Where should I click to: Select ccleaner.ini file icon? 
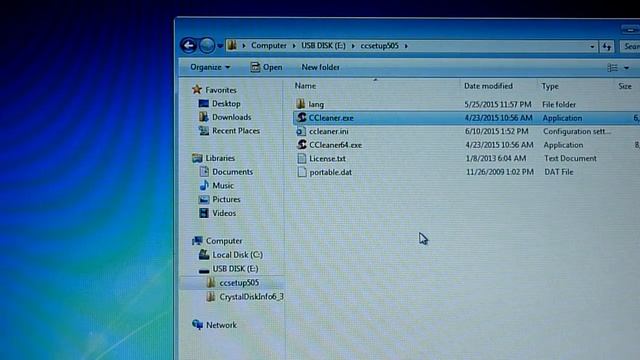click(301, 131)
